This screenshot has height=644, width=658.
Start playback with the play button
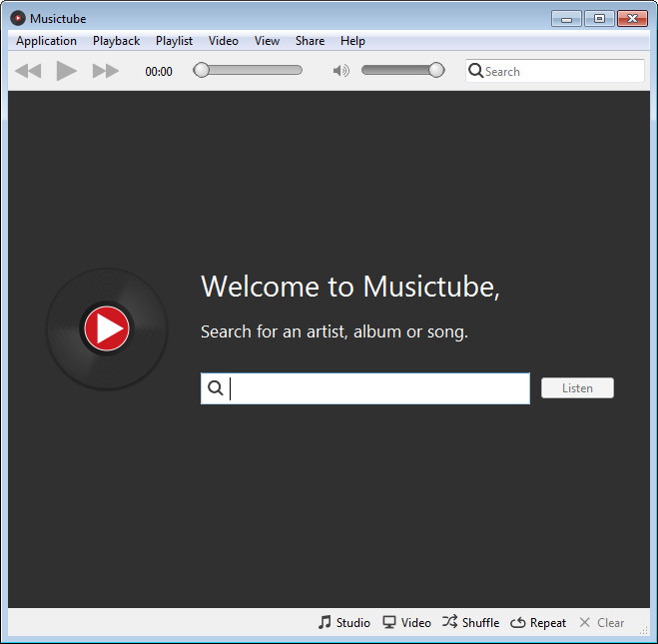(66, 71)
